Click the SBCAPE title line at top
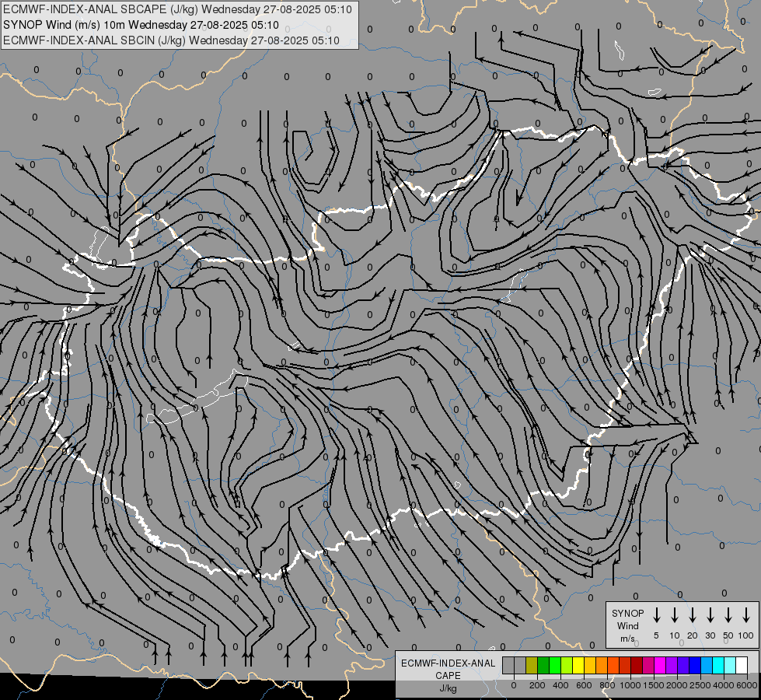Screen dimensions: 761x700 pyautogui.click(x=177, y=9)
